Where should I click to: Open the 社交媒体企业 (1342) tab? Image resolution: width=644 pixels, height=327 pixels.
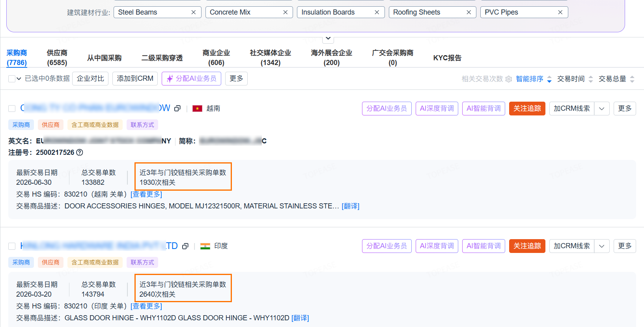click(x=271, y=58)
